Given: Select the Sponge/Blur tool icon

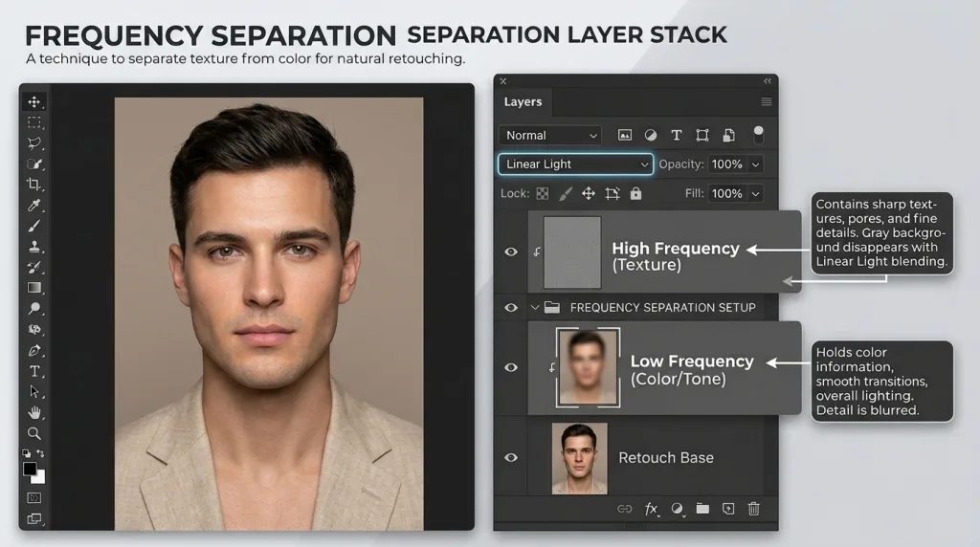Looking at the screenshot, I should tap(33, 329).
